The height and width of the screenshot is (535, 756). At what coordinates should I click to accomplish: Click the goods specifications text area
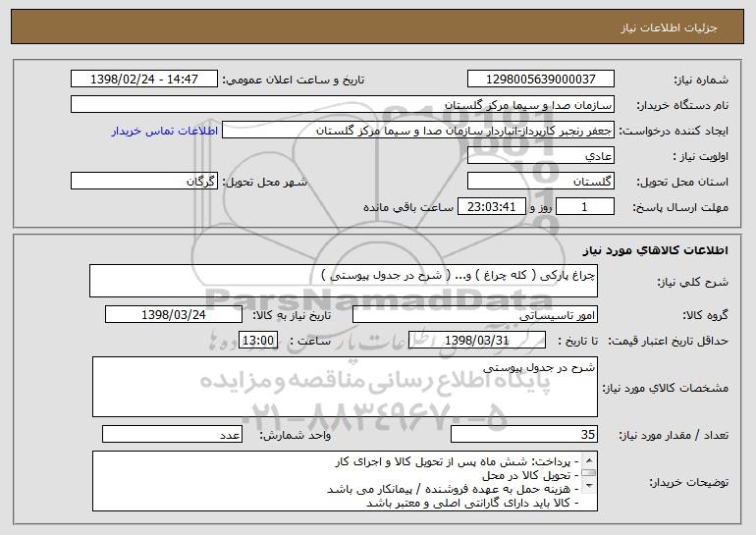pos(345,387)
